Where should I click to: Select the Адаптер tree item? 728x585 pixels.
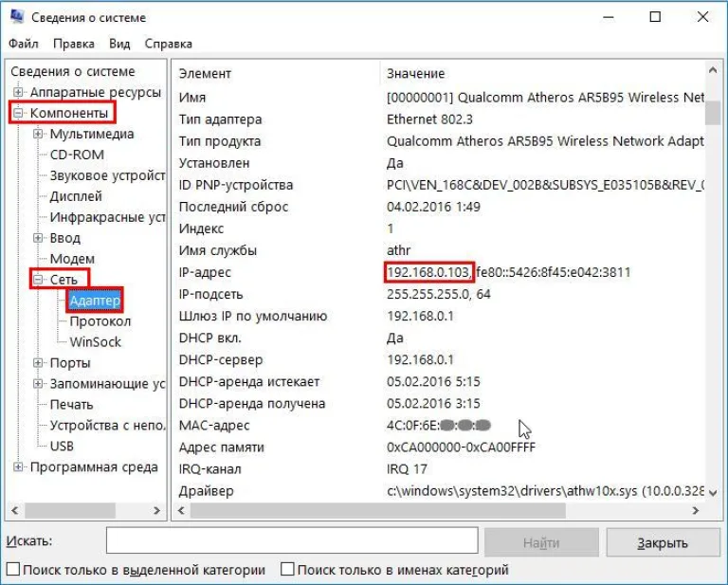pyautogui.click(x=95, y=301)
